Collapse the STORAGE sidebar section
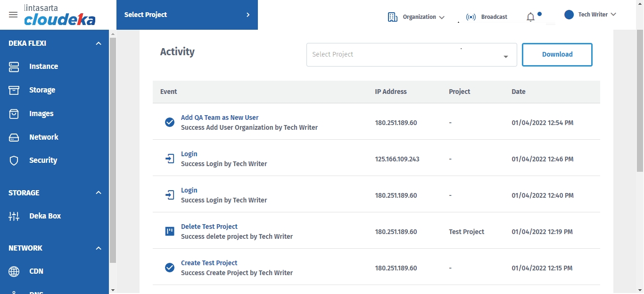The width and height of the screenshot is (644, 294). pos(99,193)
